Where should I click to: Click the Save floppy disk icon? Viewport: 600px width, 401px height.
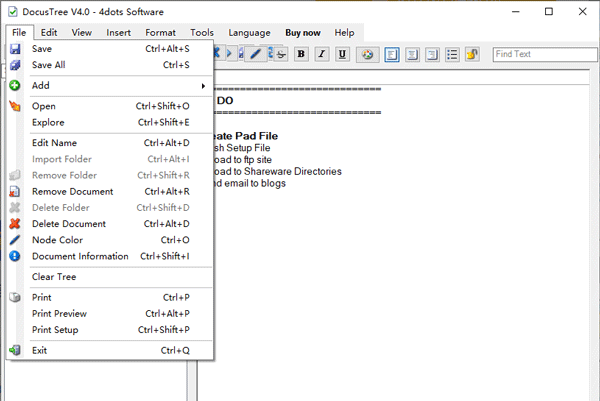coord(15,49)
